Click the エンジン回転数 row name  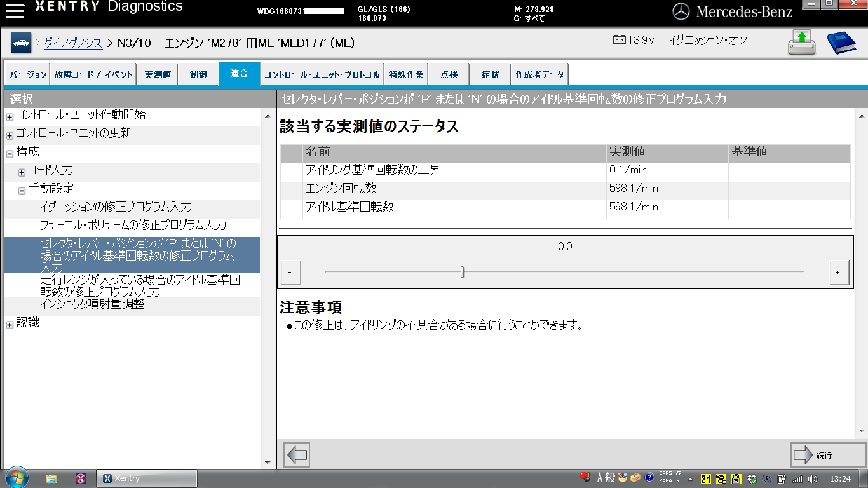341,189
